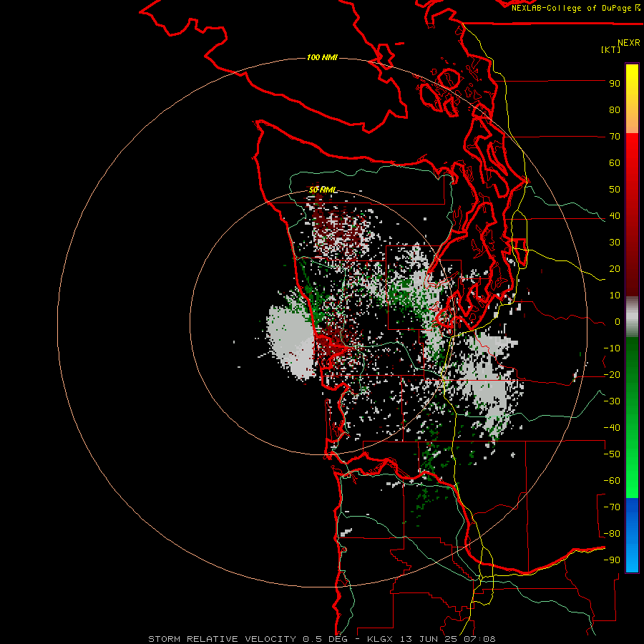Select the -30 value on velocity scale
644x644 pixels.
coord(612,401)
